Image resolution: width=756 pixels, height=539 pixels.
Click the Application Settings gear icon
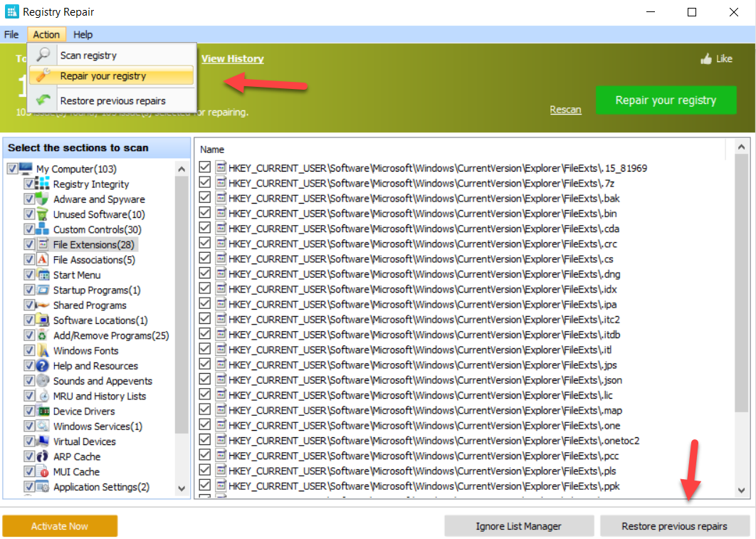pyautogui.click(x=43, y=487)
